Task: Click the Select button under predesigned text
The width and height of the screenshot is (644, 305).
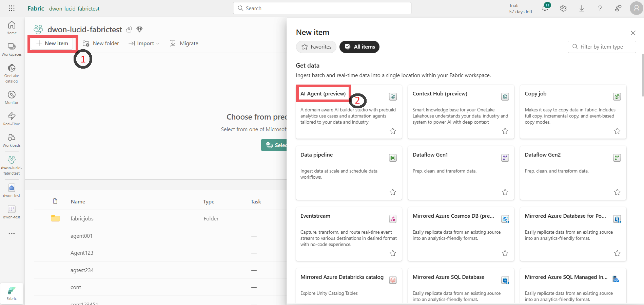Action: click(x=274, y=145)
